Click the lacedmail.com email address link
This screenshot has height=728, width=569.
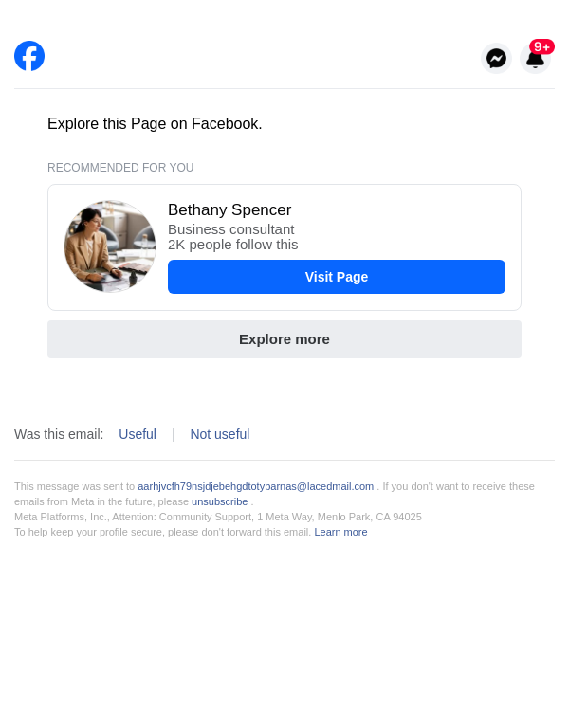point(255,486)
